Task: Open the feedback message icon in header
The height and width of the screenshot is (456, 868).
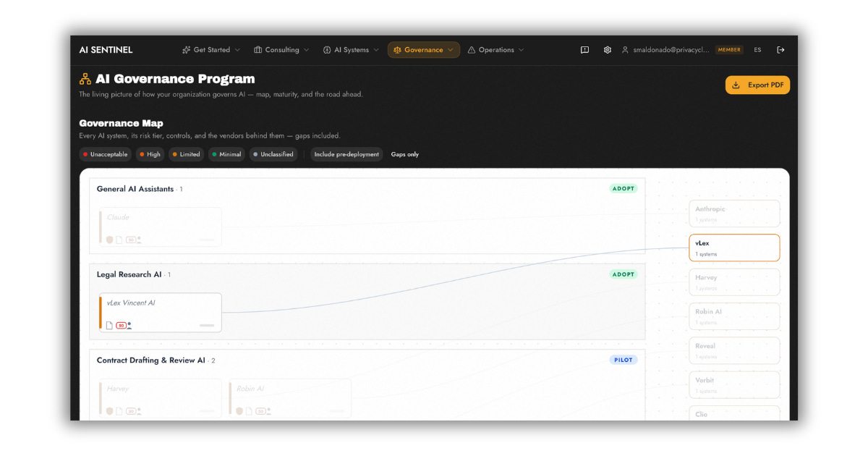Action: 584,50
